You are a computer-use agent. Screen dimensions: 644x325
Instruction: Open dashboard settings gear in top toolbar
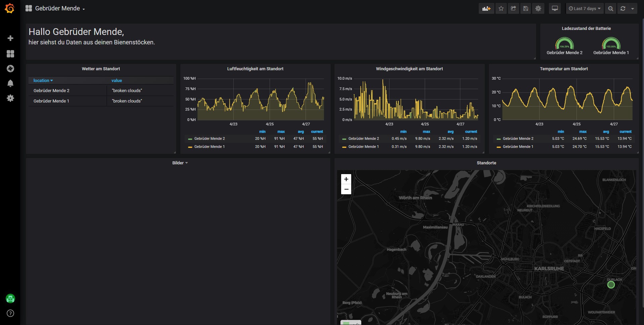tap(538, 8)
